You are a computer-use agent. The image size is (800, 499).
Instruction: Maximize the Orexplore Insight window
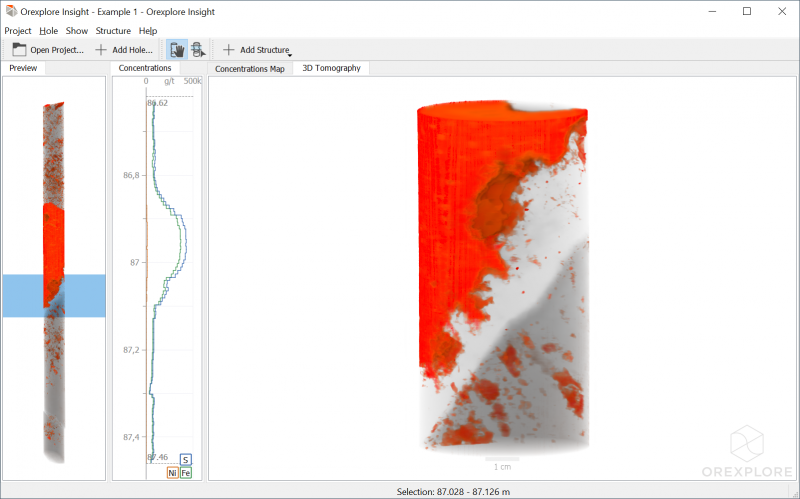[747, 11]
